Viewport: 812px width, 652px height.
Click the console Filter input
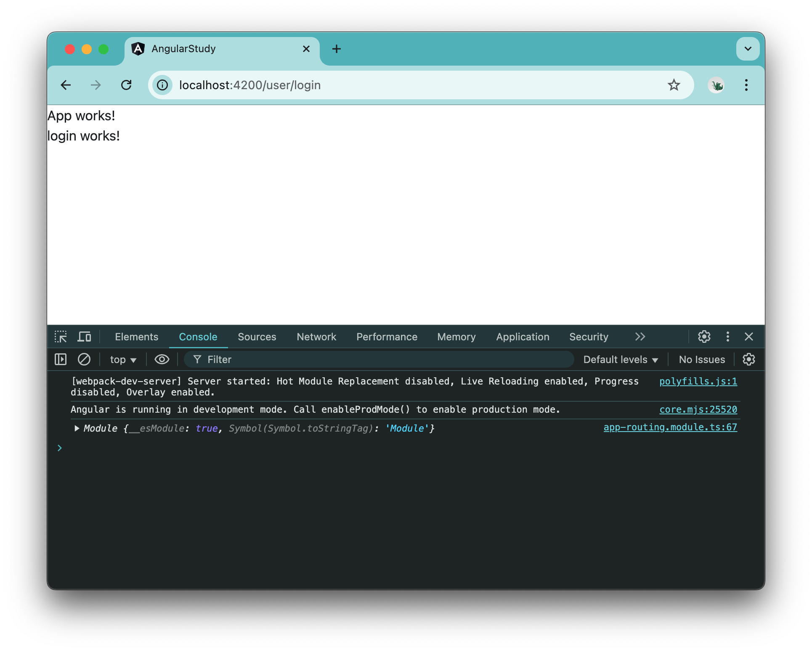295,359
